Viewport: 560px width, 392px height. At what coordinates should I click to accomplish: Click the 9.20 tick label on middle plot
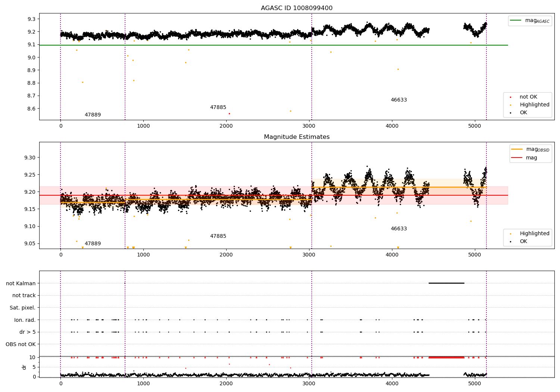click(x=30, y=192)
